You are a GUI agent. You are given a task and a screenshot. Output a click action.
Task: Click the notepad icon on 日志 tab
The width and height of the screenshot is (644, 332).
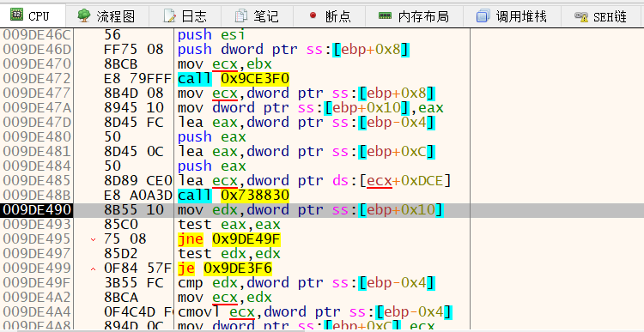pyautogui.click(x=169, y=16)
